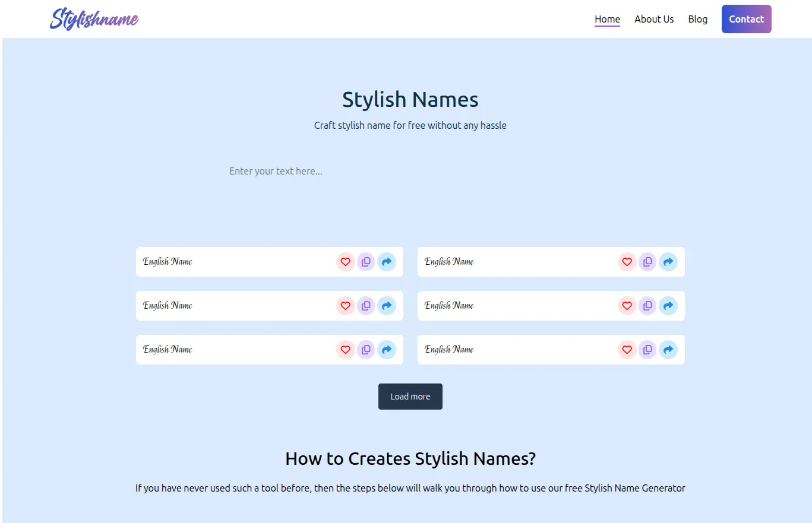Screen dimensions: 812x523
Task: Open the Blog section
Action: [697, 18]
